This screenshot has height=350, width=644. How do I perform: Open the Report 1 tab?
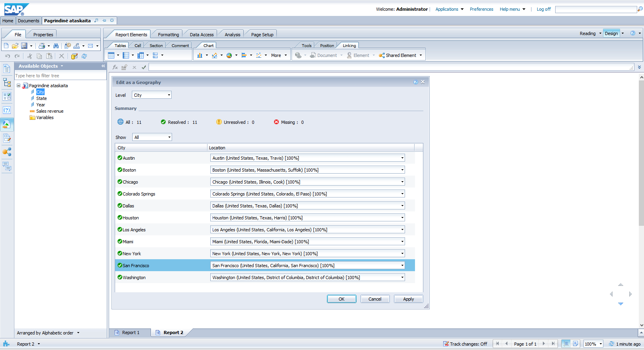[130, 332]
